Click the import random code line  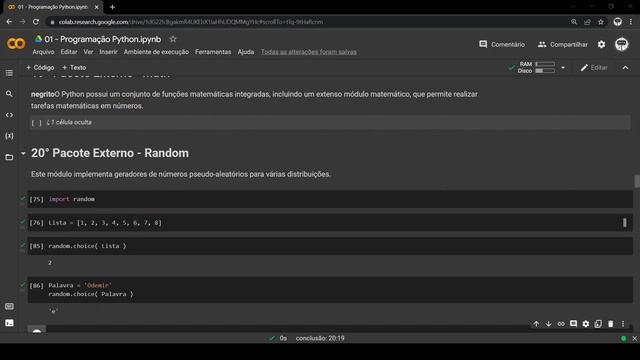click(x=71, y=199)
